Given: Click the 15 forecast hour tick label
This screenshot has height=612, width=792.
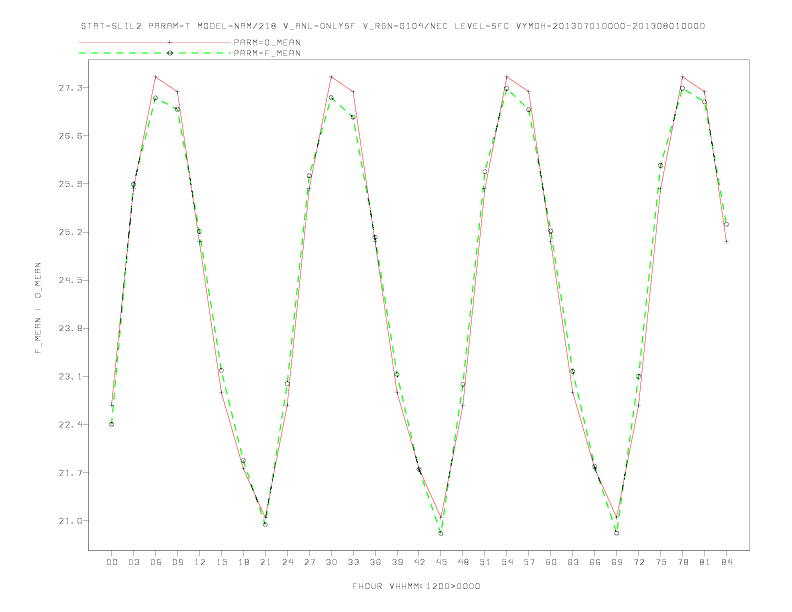Looking at the screenshot, I should click(x=221, y=562).
